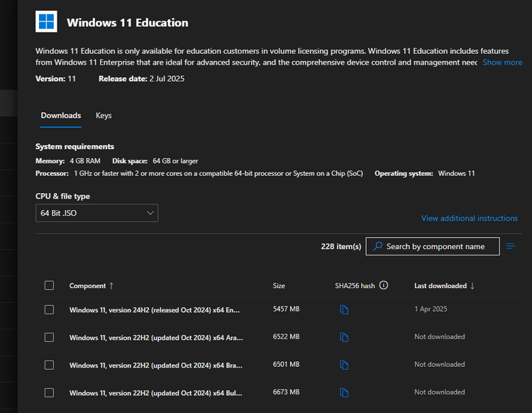
Task: Open the CPU & file type dropdown
Action: (96, 213)
